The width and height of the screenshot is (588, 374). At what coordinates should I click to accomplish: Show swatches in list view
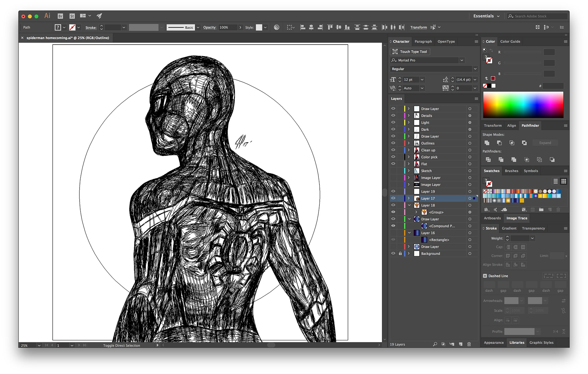556,181
